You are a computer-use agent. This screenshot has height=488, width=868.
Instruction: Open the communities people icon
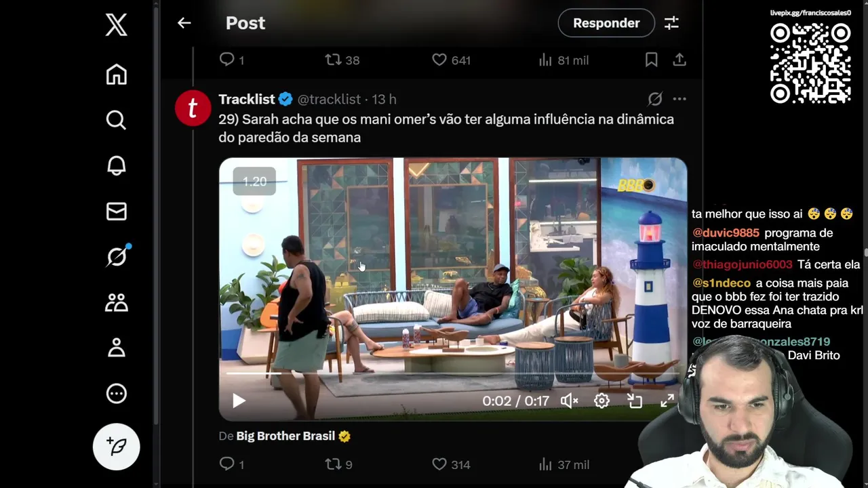click(x=117, y=302)
